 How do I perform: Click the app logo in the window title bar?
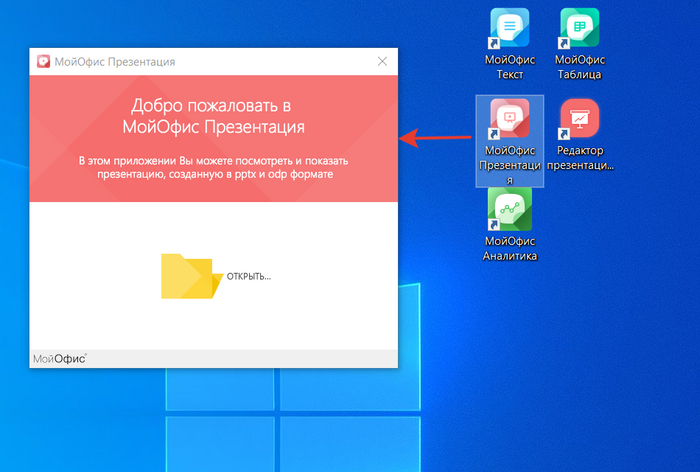(x=43, y=62)
